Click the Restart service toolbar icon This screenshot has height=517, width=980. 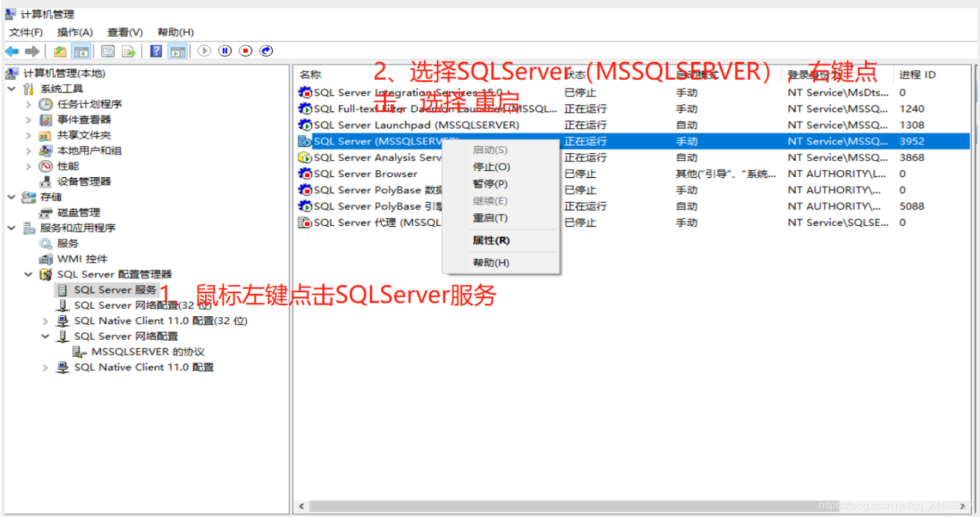point(267,51)
